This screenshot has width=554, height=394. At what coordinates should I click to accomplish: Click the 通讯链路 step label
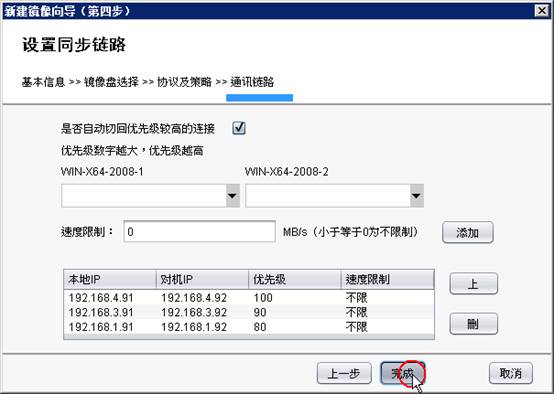click(x=252, y=82)
